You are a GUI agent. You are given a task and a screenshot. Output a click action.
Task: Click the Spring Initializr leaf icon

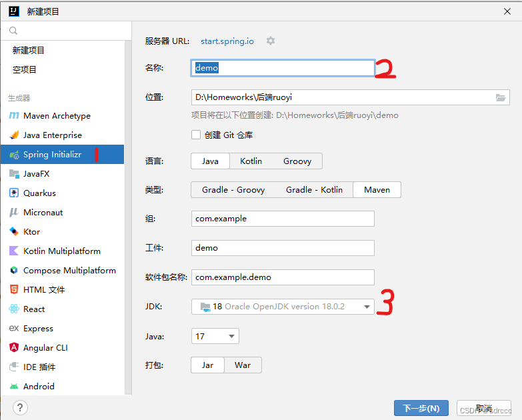click(x=14, y=155)
